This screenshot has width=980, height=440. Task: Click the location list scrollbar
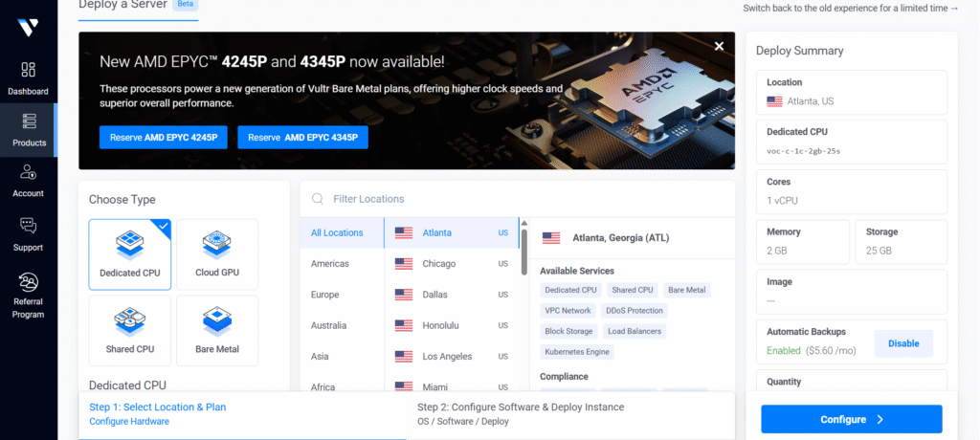coord(523,247)
